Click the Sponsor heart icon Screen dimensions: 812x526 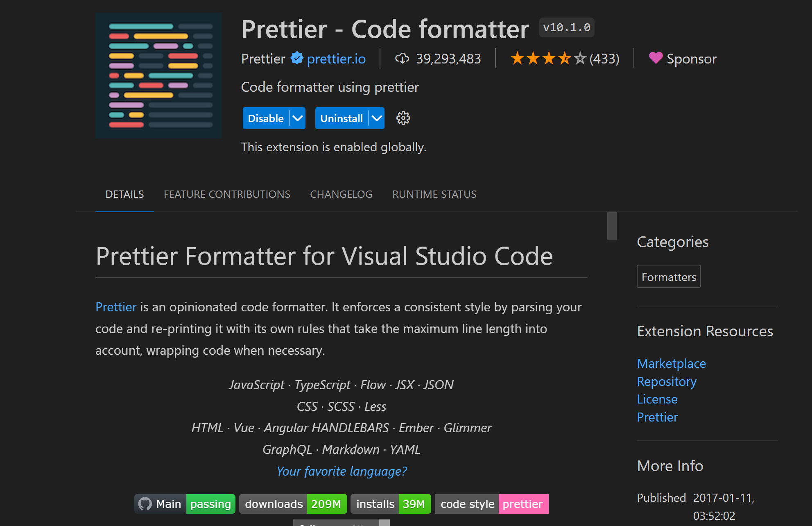coord(656,58)
